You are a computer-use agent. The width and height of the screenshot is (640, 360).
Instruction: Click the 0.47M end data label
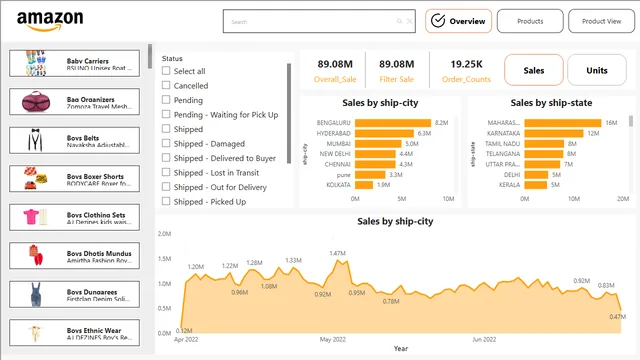tap(618, 316)
